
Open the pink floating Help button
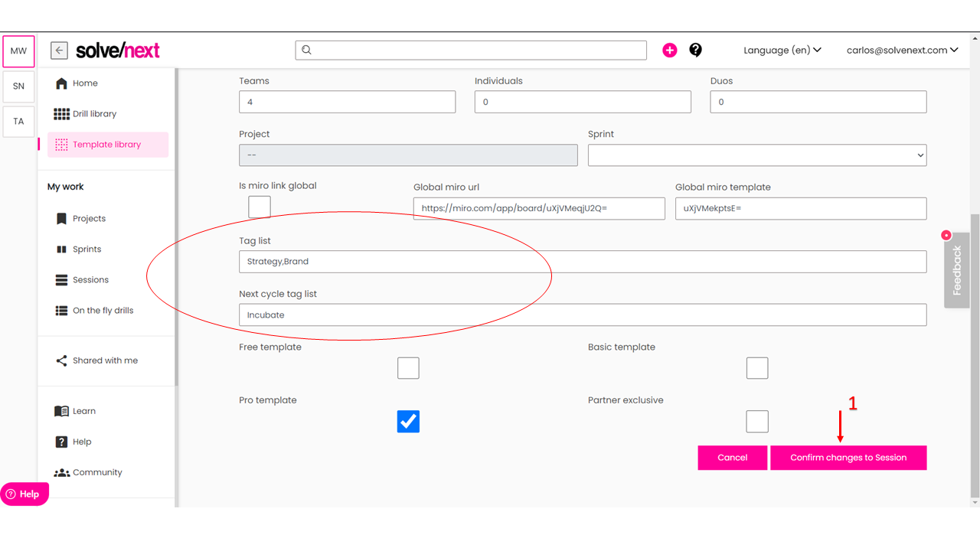(24, 494)
